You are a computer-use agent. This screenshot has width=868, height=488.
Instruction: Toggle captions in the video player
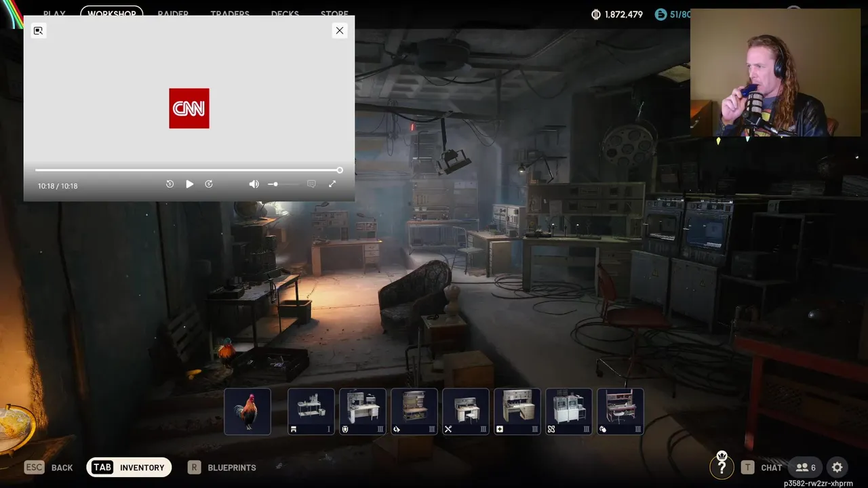coord(311,184)
